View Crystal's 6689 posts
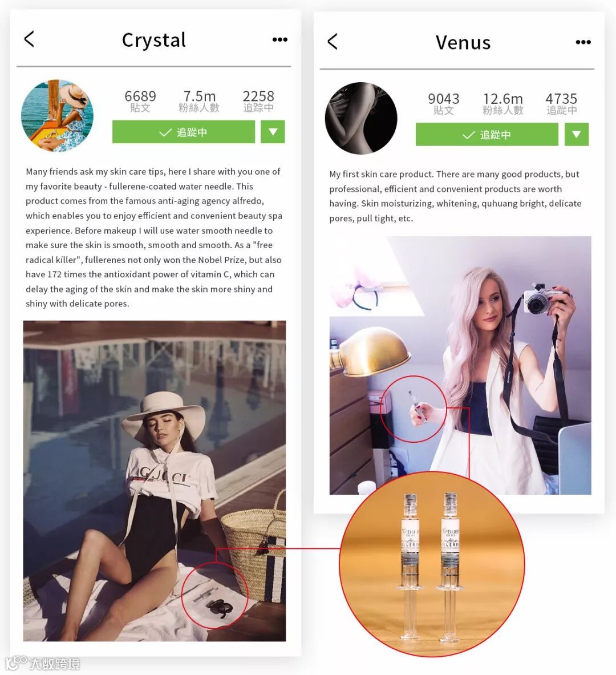Viewport: 616px width, 675px height. click(x=140, y=101)
